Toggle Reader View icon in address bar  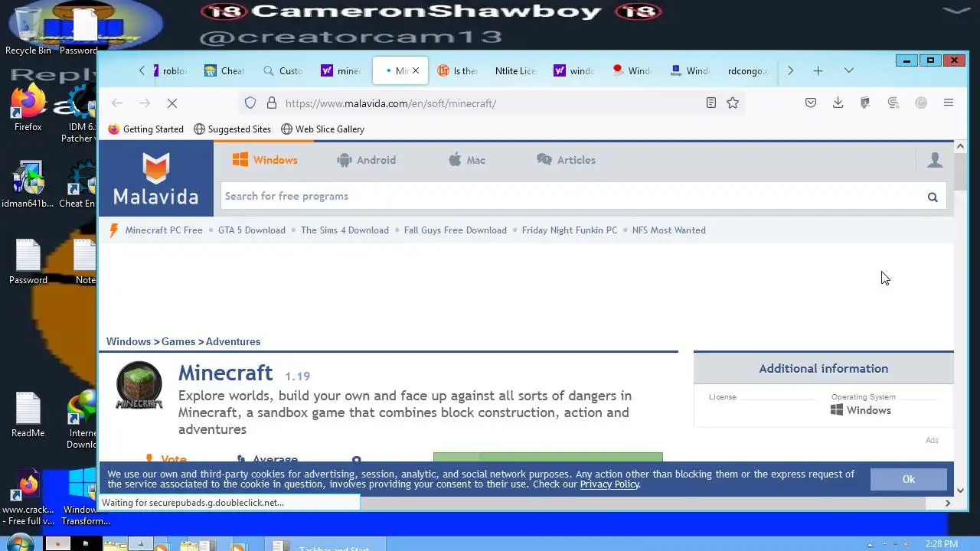[x=711, y=103]
